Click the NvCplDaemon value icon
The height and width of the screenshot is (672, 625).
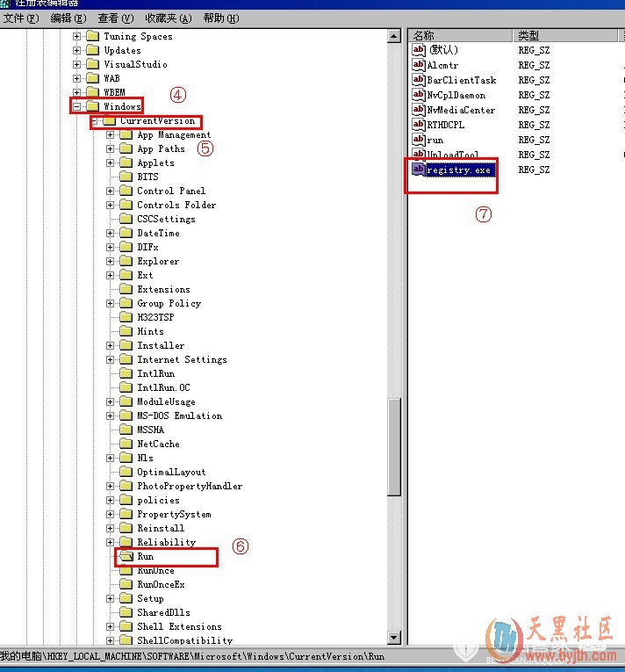419,95
